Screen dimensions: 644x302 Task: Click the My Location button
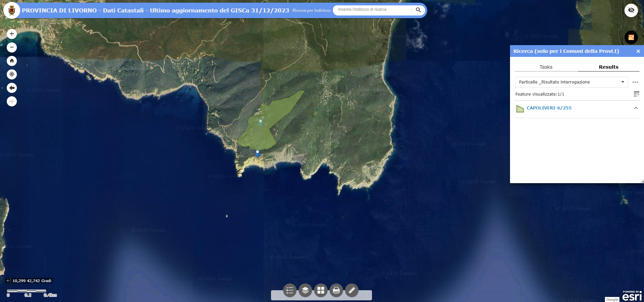click(x=12, y=74)
